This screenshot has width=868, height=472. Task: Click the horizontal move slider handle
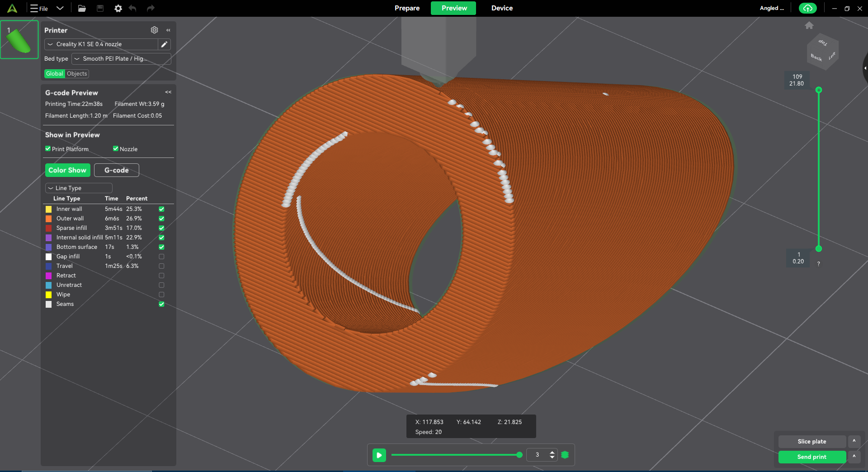coord(519,455)
